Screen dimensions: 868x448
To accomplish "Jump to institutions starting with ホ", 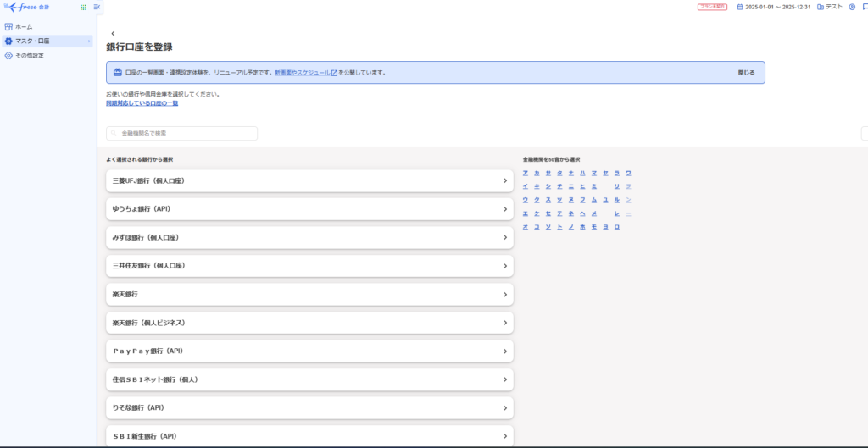I will coord(582,227).
